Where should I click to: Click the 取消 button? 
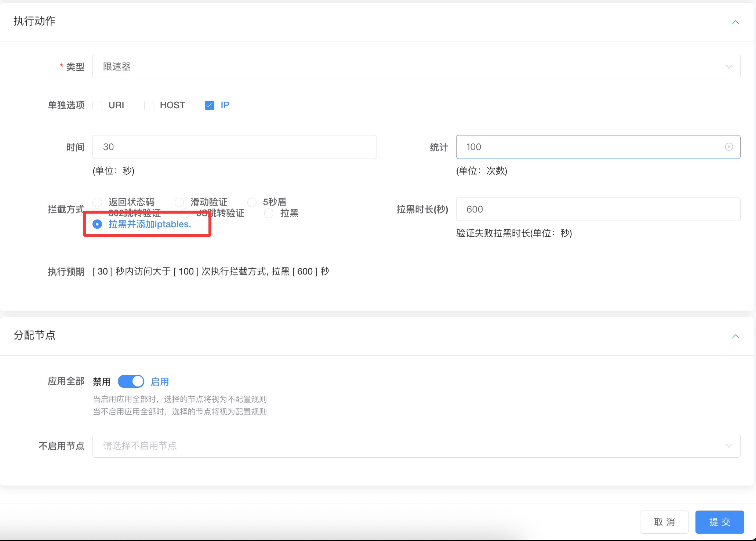[x=664, y=522]
